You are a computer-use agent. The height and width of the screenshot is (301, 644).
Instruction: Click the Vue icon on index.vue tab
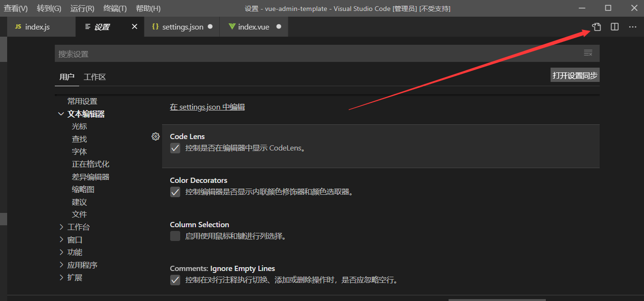[233, 27]
